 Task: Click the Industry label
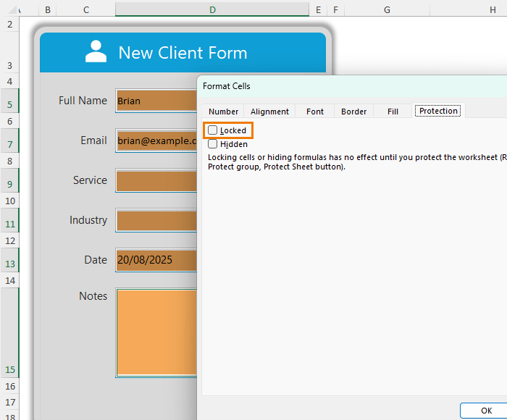(x=88, y=220)
